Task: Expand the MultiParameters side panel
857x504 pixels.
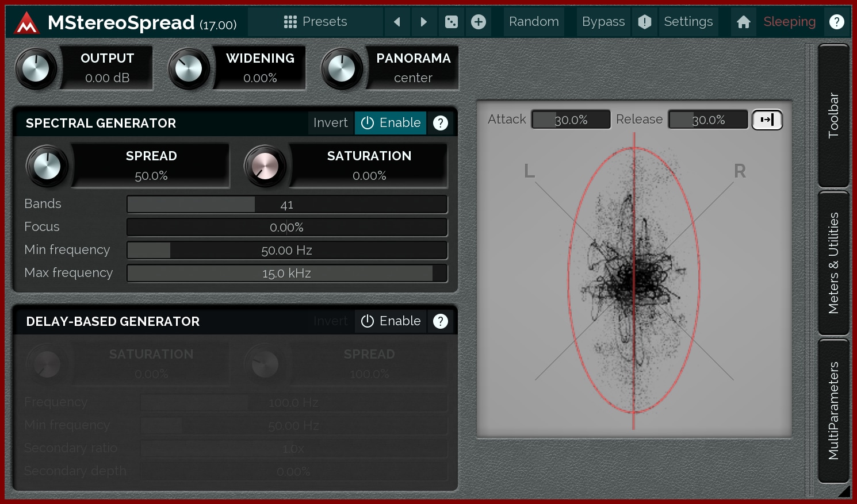Action: (833, 410)
